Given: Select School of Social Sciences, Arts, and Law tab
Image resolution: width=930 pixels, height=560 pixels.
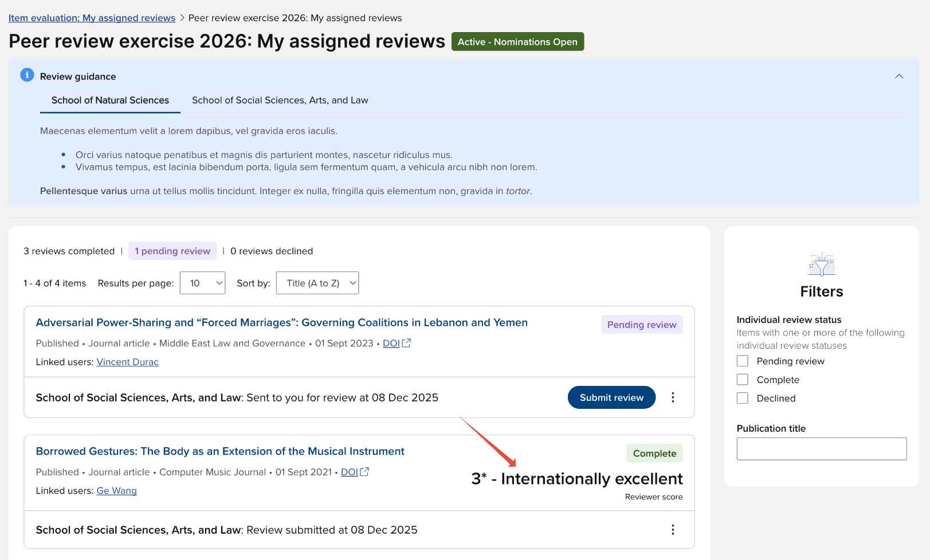Looking at the screenshot, I should click(280, 100).
